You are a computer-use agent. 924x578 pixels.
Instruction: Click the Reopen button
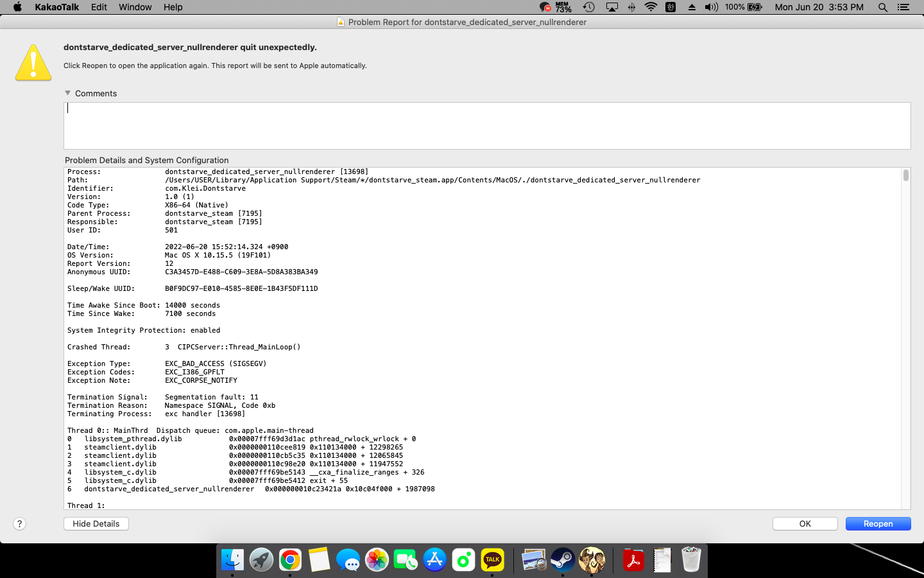pos(878,524)
